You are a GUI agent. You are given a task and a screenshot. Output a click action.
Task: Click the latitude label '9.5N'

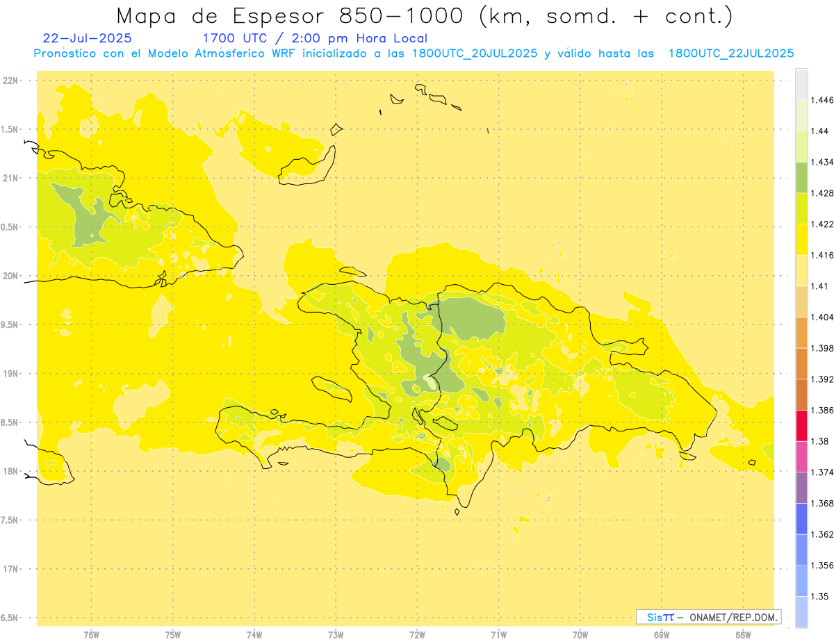(10, 324)
